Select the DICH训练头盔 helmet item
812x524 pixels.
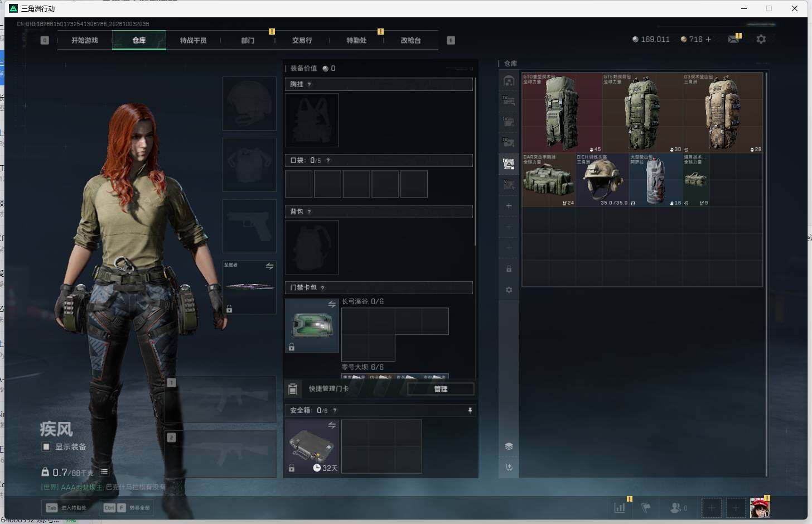(x=602, y=180)
